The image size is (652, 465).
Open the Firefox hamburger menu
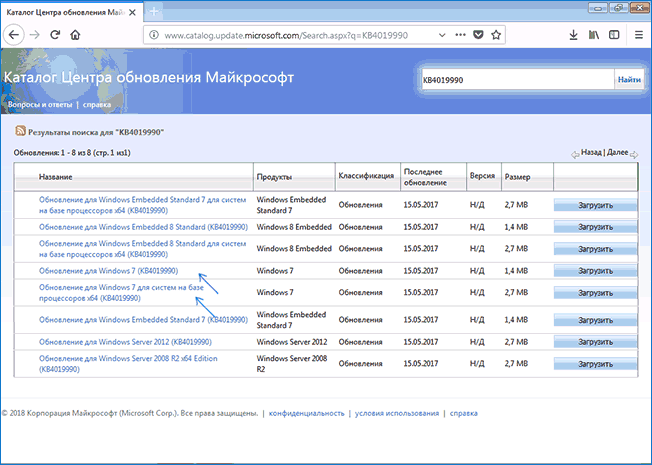636,35
